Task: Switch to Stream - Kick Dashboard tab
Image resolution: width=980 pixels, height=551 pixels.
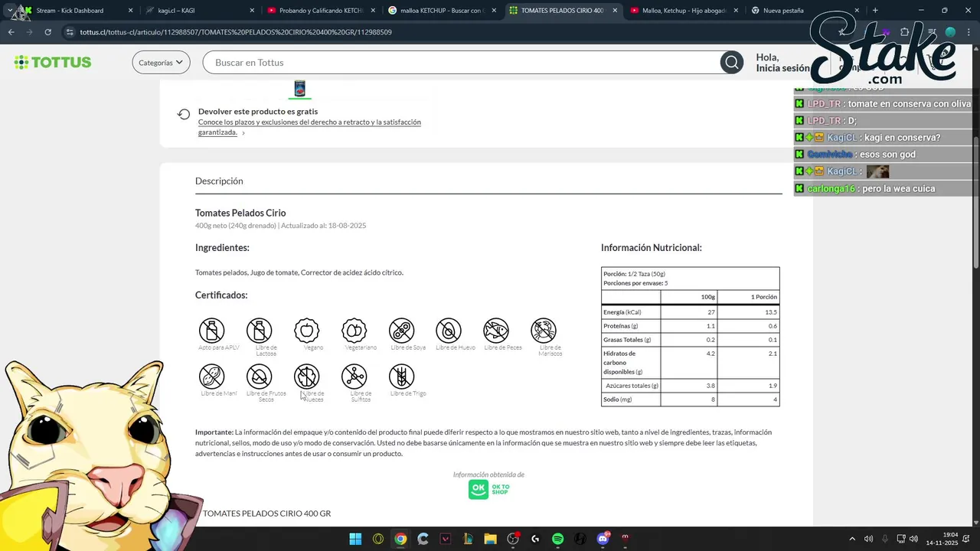Action: tap(77, 11)
